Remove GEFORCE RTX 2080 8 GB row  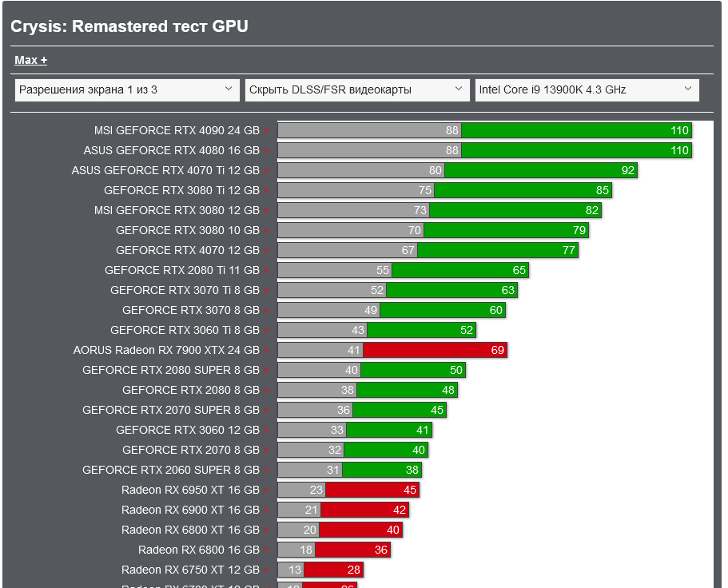pyautogui.click(x=266, y=391)
